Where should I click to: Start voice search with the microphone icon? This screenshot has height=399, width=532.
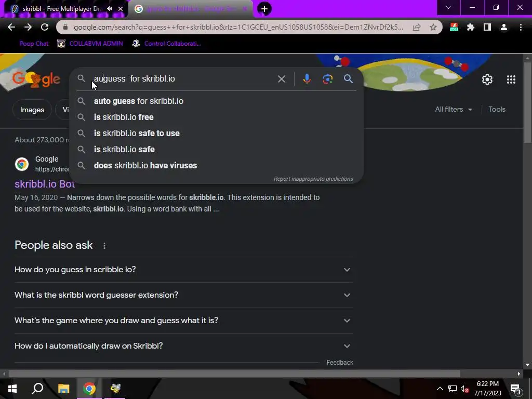[307, 79]
